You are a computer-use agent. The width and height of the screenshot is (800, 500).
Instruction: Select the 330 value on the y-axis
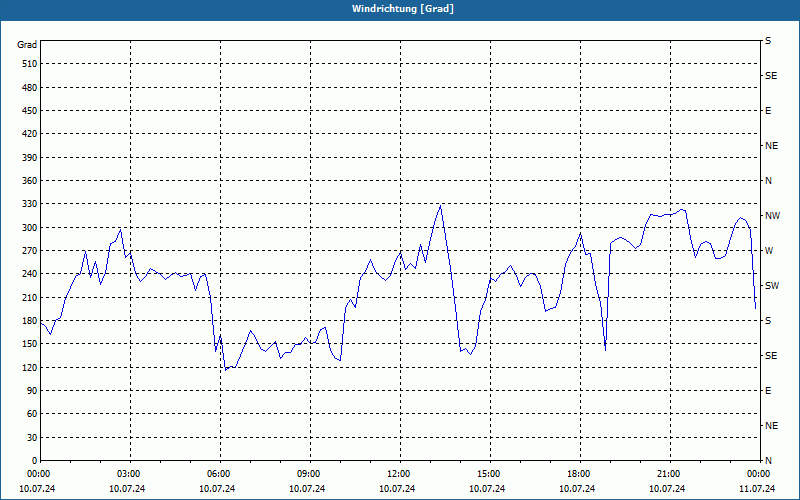coord(30,204)
